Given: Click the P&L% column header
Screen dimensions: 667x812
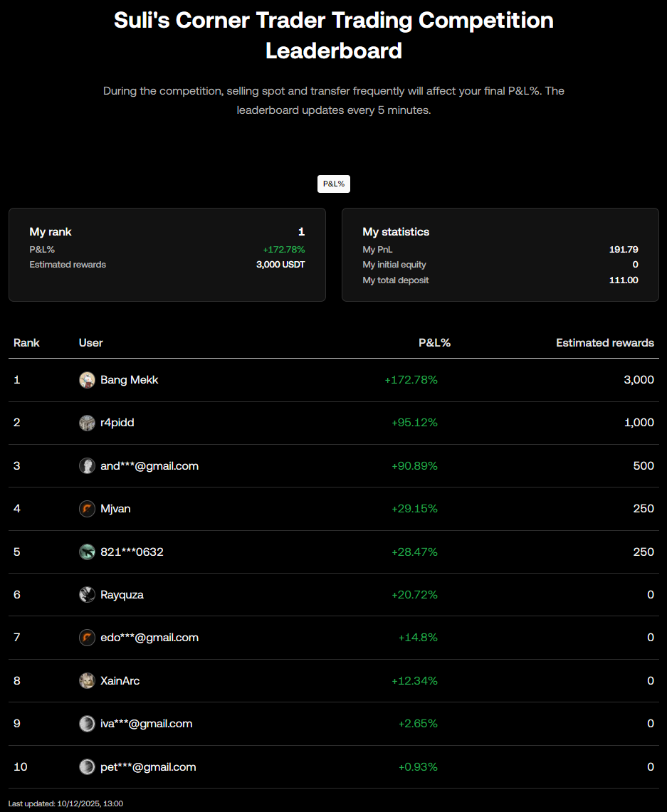Looking at the screenshot, I should pos(434,343).
